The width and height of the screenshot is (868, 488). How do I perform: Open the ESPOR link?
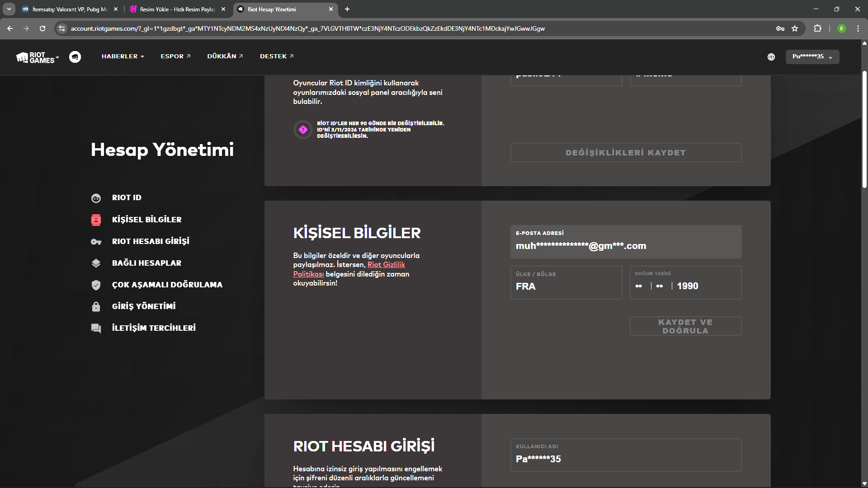tap(175, 56)
